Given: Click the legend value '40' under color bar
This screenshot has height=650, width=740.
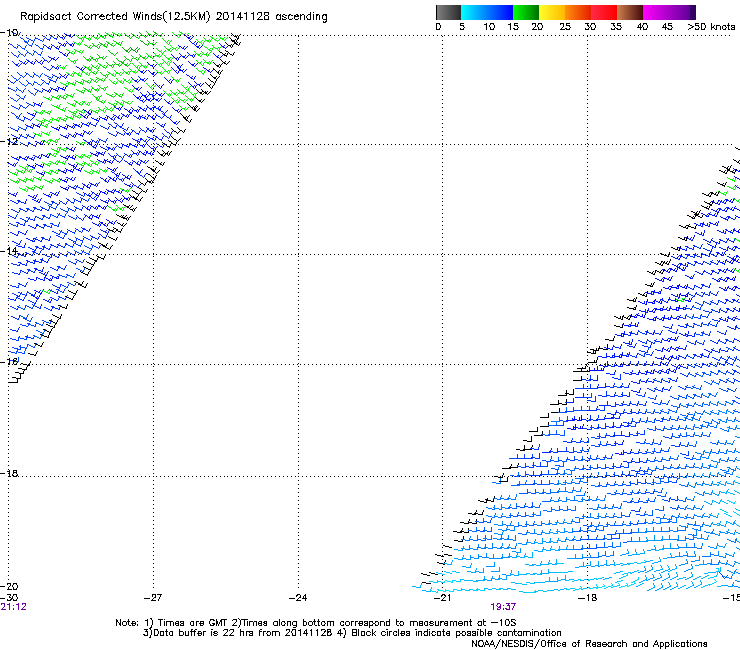Looking at the screenshot, I should point(642,27).
